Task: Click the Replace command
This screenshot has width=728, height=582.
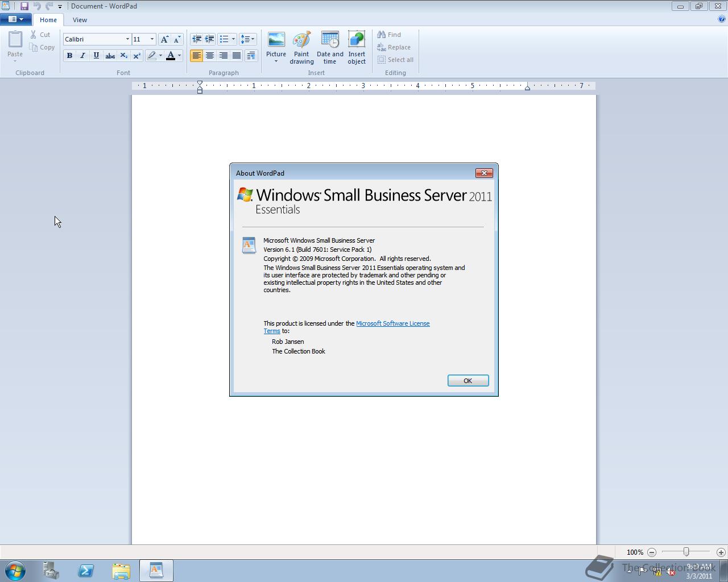Action: coord(394,47)
